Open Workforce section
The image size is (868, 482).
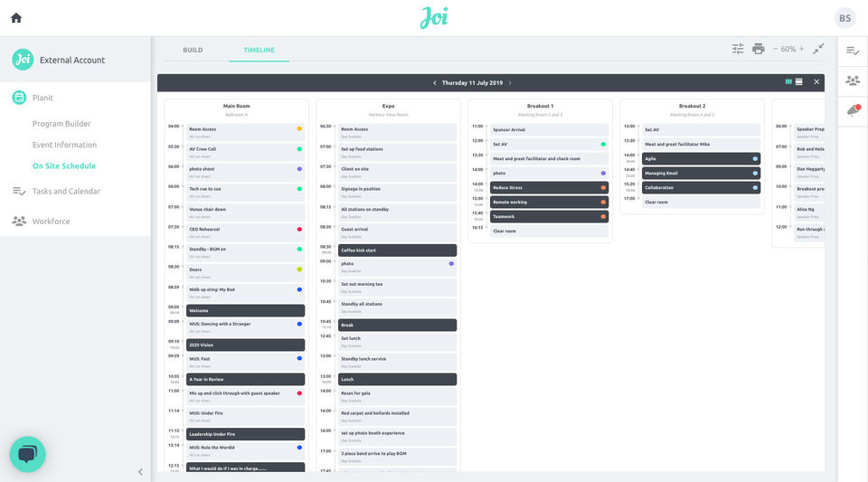pos(51,222)
